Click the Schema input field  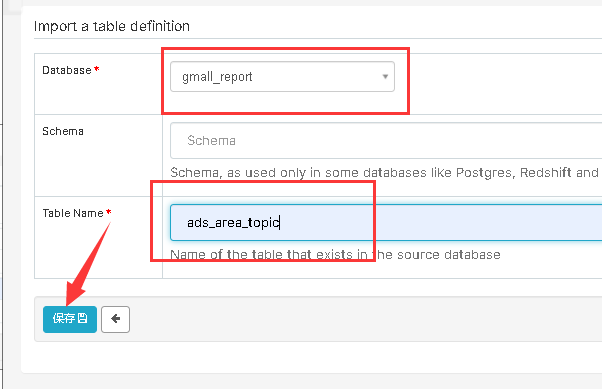pyautogui.click(x=386, y=141)
